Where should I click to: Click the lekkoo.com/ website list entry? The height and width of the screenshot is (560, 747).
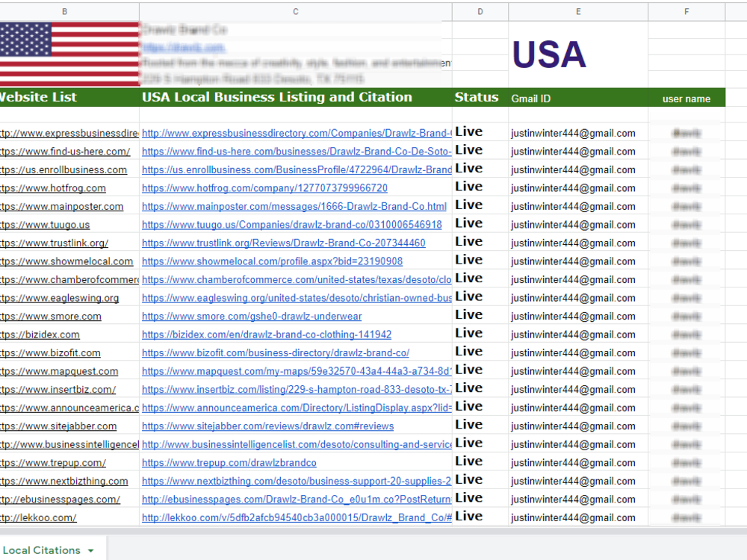pyautogui.click(x=38, y=517)
